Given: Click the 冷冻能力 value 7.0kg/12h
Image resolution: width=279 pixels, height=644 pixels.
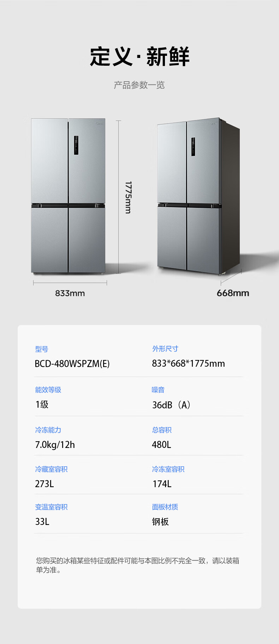Looking at the screenshot, I should click(55, 445).
